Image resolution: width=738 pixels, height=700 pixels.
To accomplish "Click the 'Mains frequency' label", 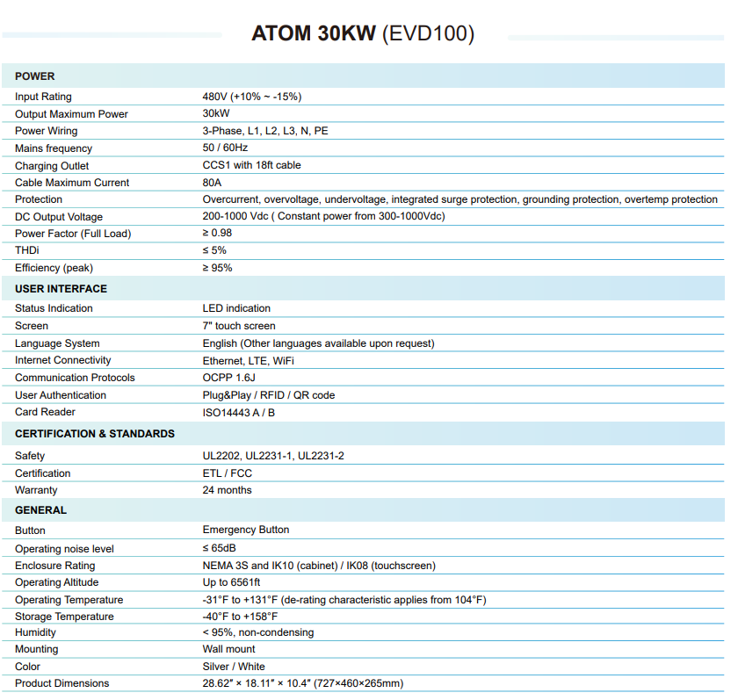I will coord(54,148).
